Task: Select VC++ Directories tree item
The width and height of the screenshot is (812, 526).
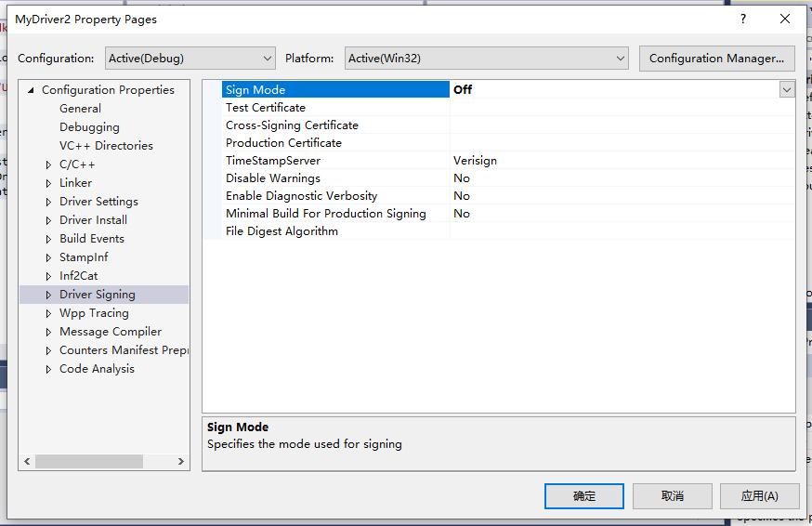Action: pos(106,146)
